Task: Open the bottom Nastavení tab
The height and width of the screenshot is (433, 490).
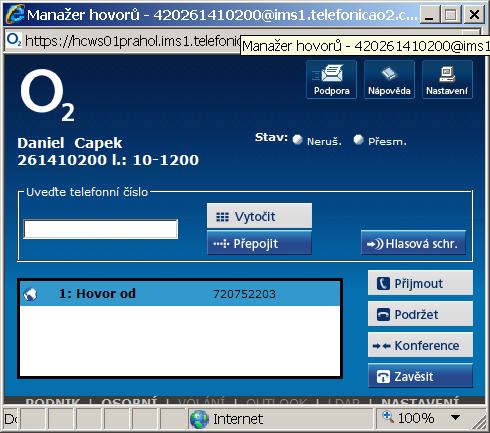Action: tap(420, 401)
